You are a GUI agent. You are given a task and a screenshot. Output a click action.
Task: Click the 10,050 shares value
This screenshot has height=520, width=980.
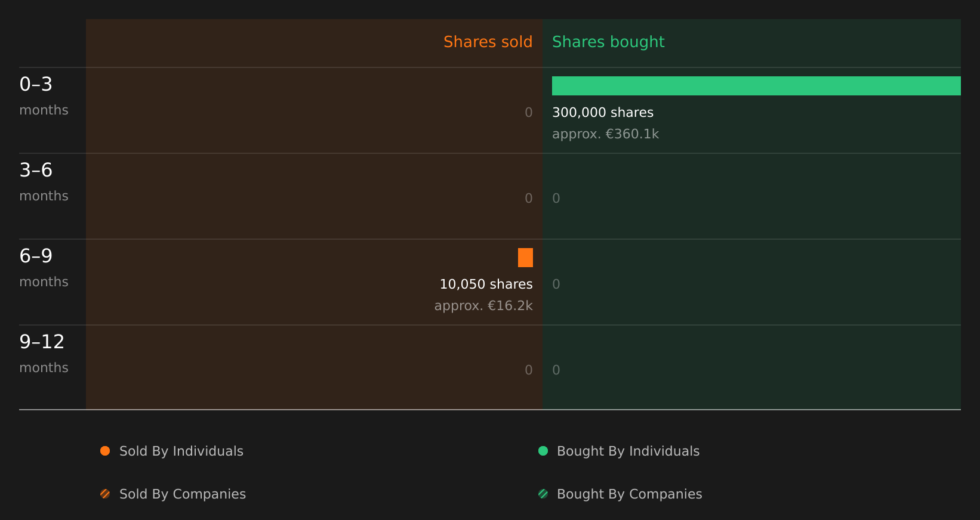(486, 284)
